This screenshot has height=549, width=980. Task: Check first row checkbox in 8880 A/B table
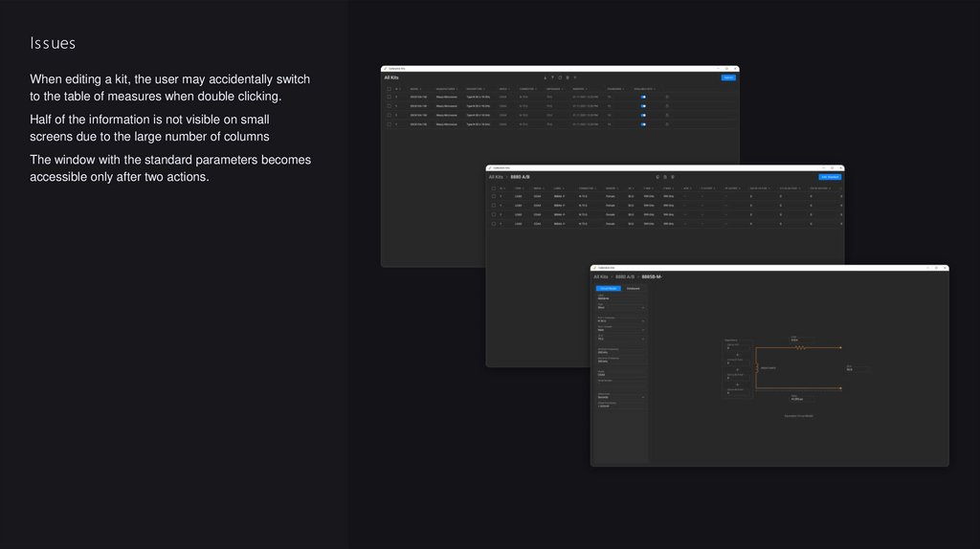(x=494, y=196)
